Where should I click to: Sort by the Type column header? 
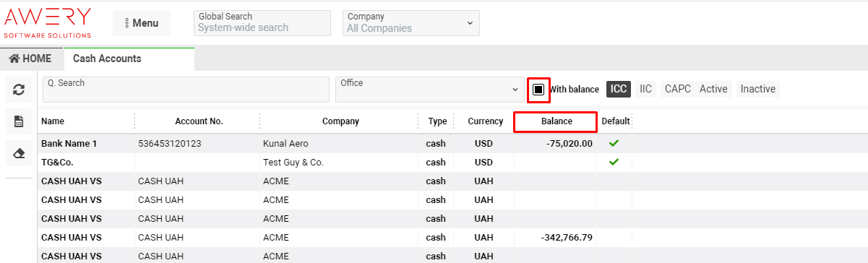click(437, 121)
